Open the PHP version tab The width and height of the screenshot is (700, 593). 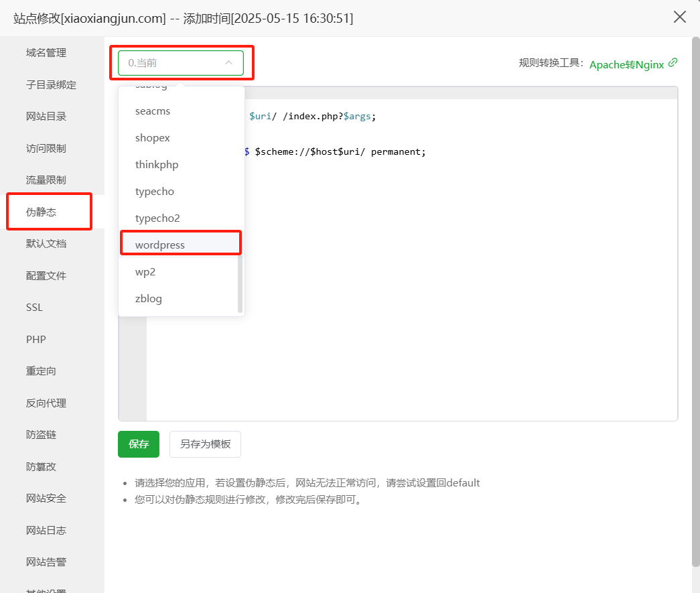pyautogui.click(x=36, y=340)
